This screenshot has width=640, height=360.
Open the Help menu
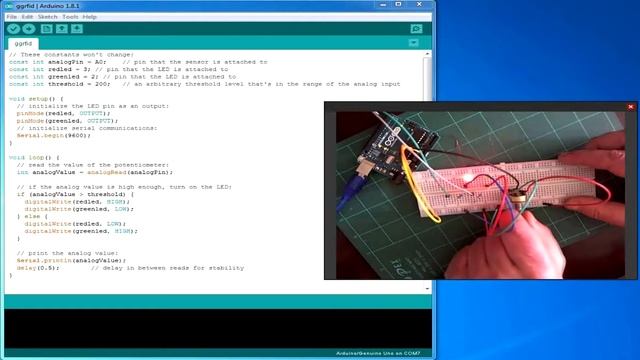tap(89, 17)
